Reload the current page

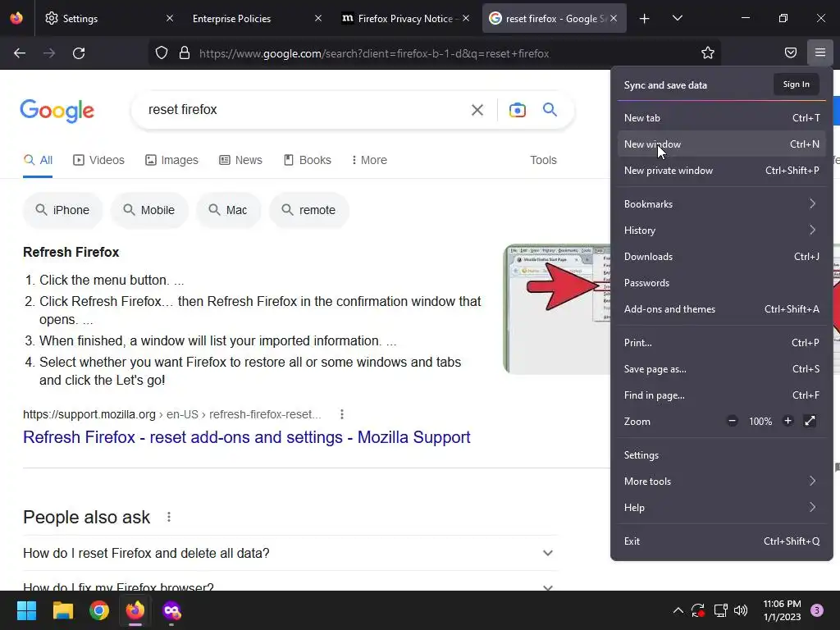79,53
